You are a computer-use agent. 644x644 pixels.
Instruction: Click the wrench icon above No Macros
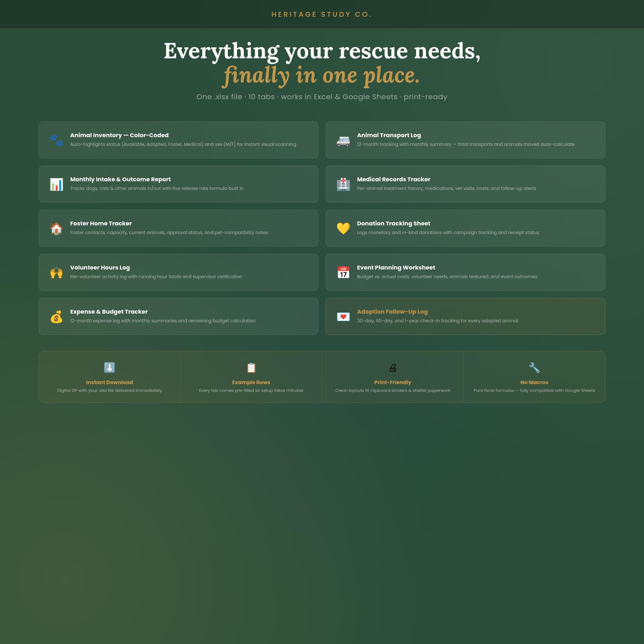[x=534, y=367]
